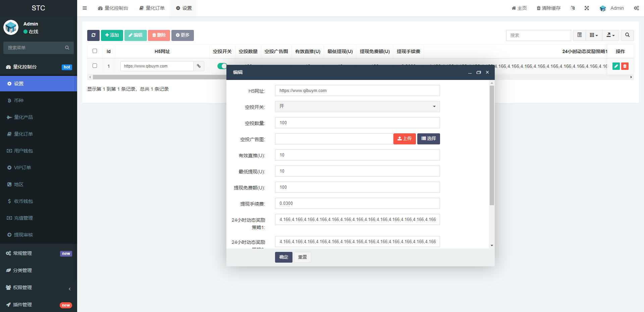The height and width of the screenshot is (312, 644).
Task: Toggle the sidebar hamburger menu
Action: (x=85, y=8)
